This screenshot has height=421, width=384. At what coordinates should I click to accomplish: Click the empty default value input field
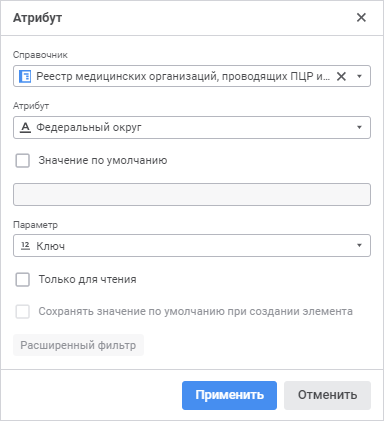coord(192,194)
